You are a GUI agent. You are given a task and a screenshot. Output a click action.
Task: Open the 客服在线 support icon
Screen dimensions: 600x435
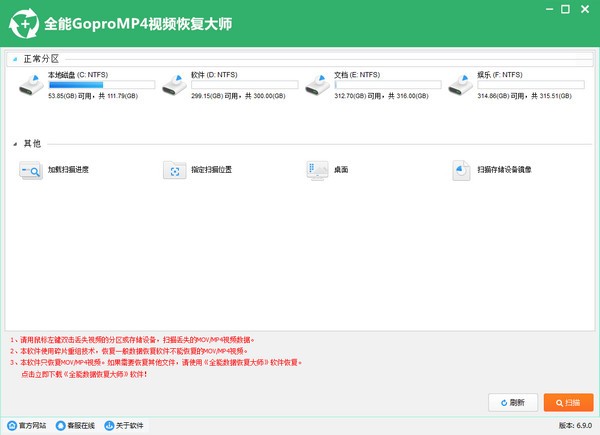(60, 425)
